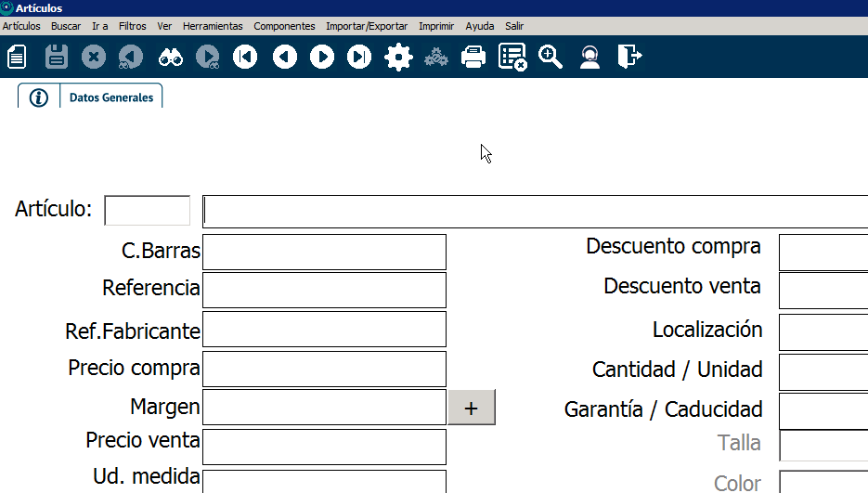Click the magnifier zoom icon

point(551,58)
